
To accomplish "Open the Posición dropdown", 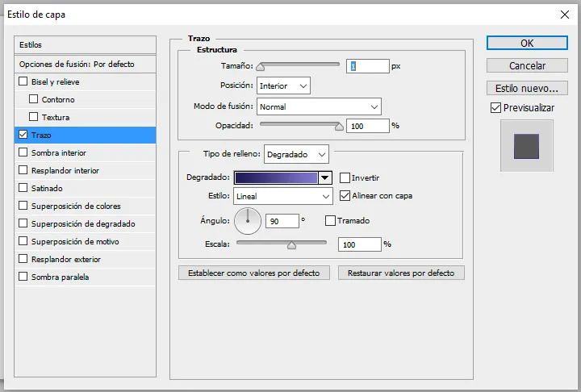I will (283, 86).
